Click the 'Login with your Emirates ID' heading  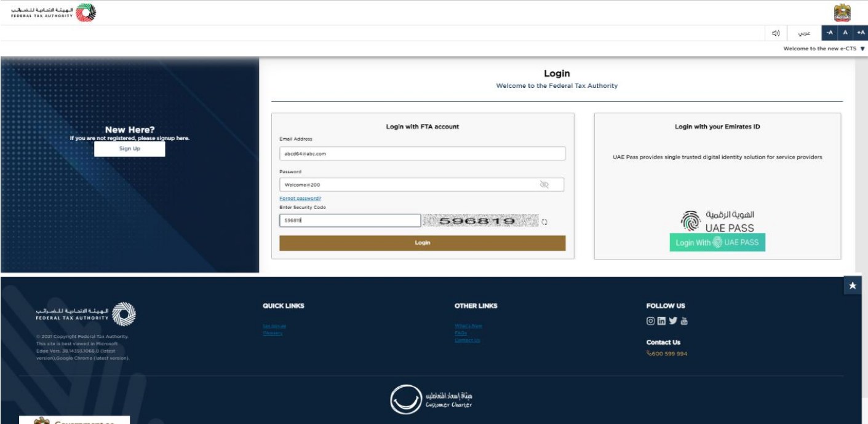point(717,127)
